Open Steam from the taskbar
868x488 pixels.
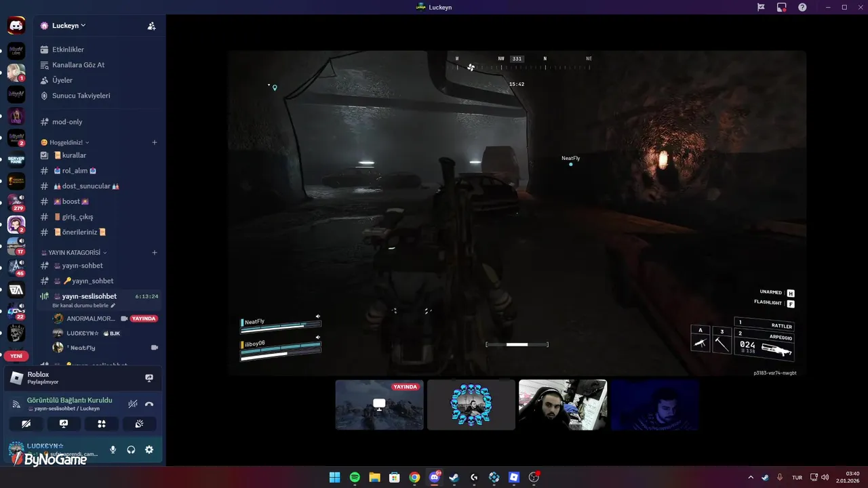point(454,477)
